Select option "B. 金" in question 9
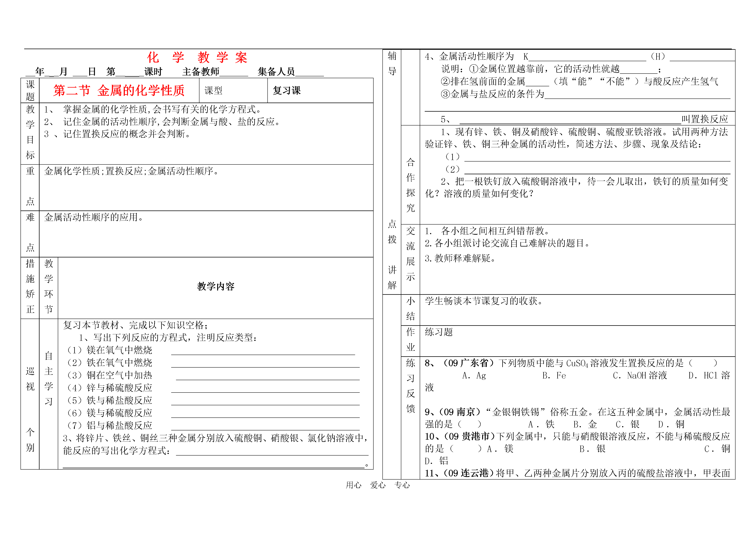This screenshot has height=535, width=756. [x=585, y=424]
